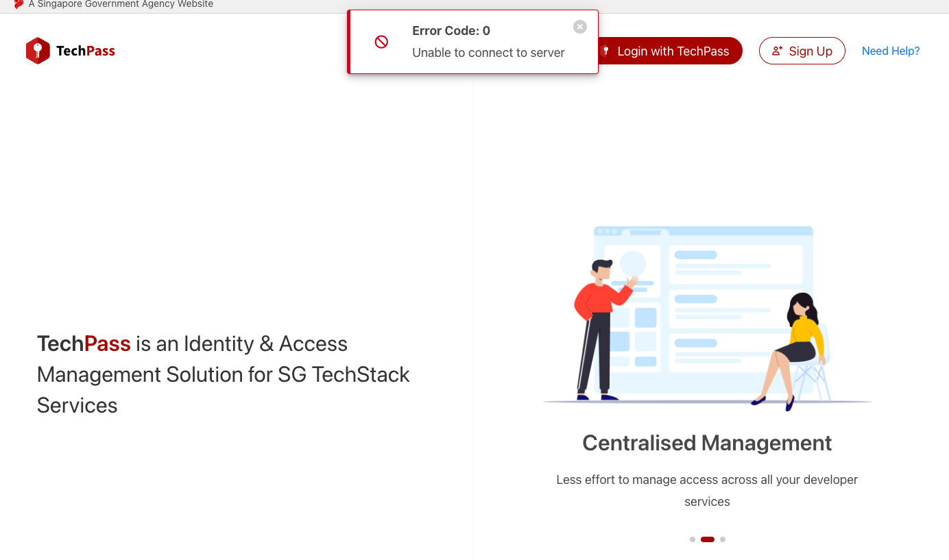Screen dimensions: 949x560
Task: Click the Unable to connect to server message
Action: click(488, 53)
